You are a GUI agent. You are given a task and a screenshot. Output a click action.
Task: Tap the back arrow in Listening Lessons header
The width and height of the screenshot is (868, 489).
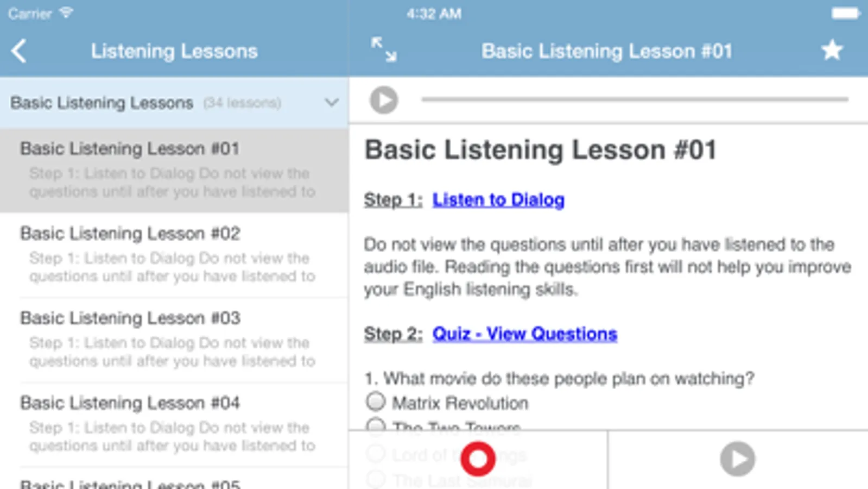click(19, 52)
